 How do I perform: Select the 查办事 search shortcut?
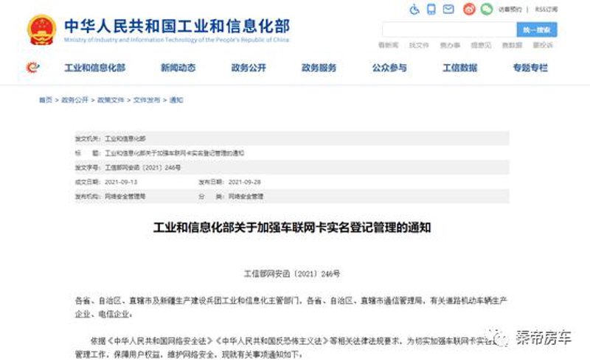click(x=450, y=46)
